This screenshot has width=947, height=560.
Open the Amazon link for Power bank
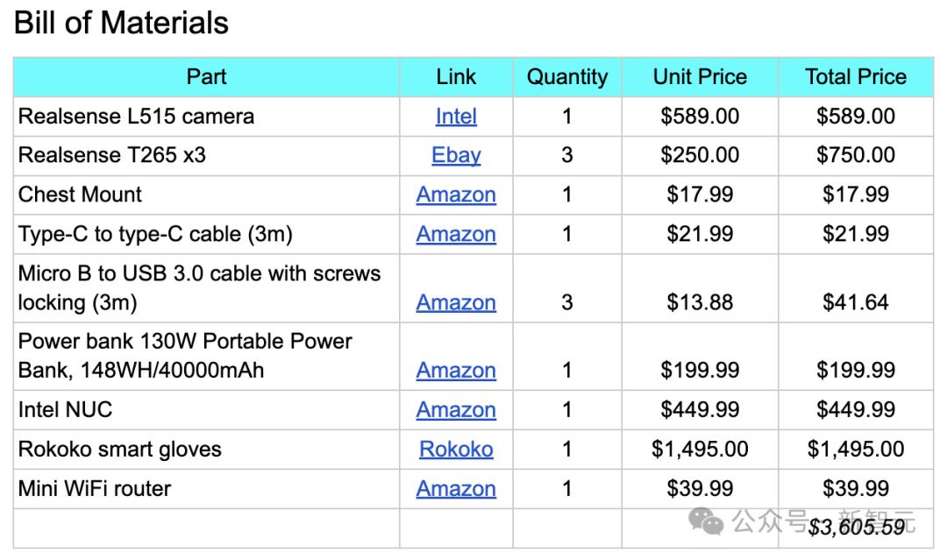point(456,371)
